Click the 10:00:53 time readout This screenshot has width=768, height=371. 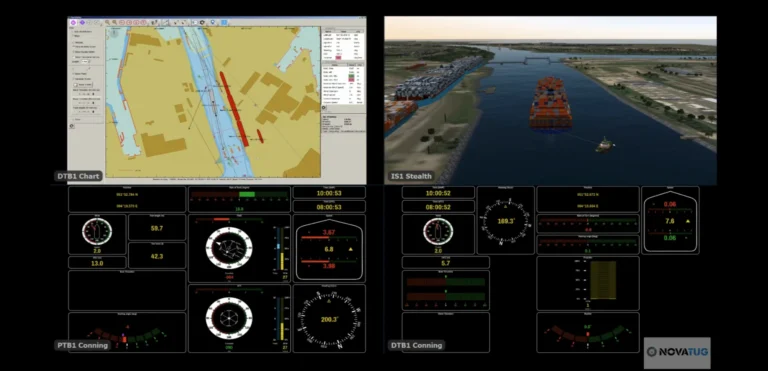coord(329,193)
